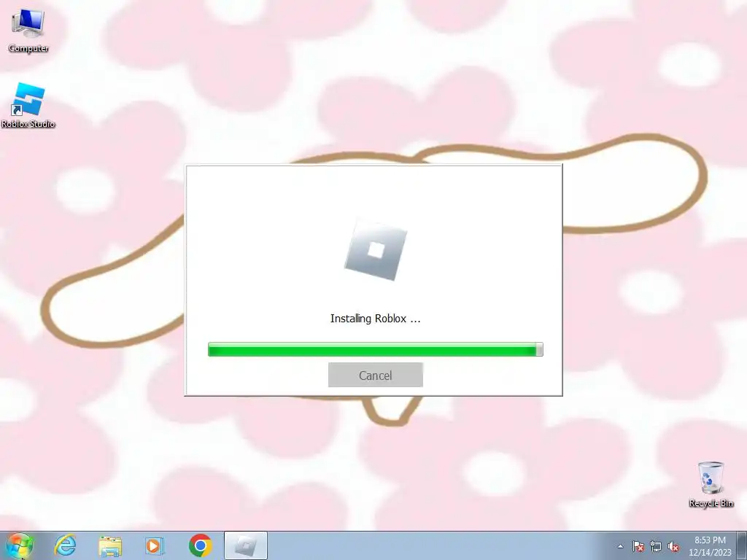Screen dimensions: 747x560
Task: Select the Recycle Bin desktop icon
Action: [711, 484]
